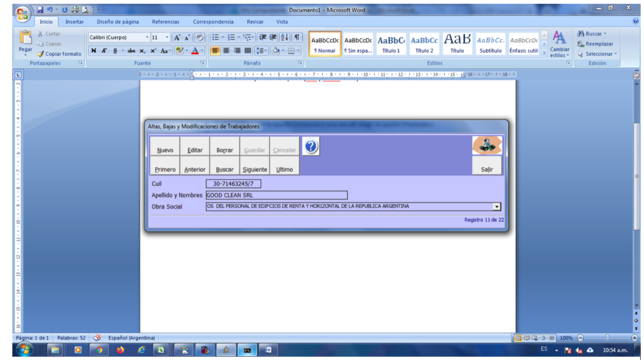
Task: Click the Salir button
Action: pyautogui.click(x=487, y=169)
